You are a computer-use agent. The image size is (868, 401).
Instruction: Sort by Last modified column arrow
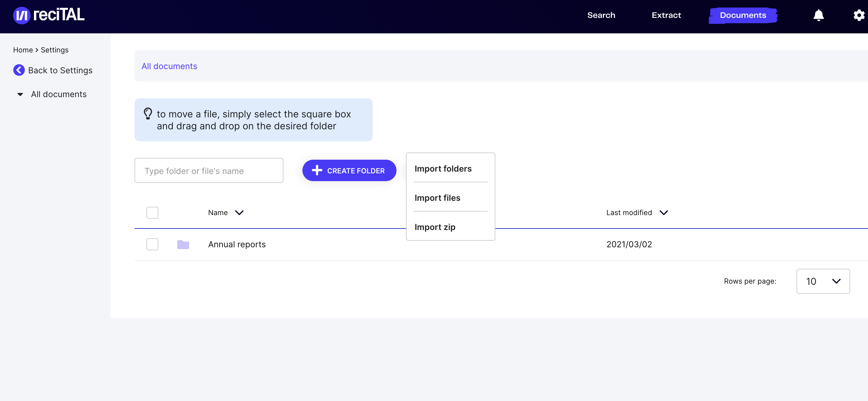[664, 213]
